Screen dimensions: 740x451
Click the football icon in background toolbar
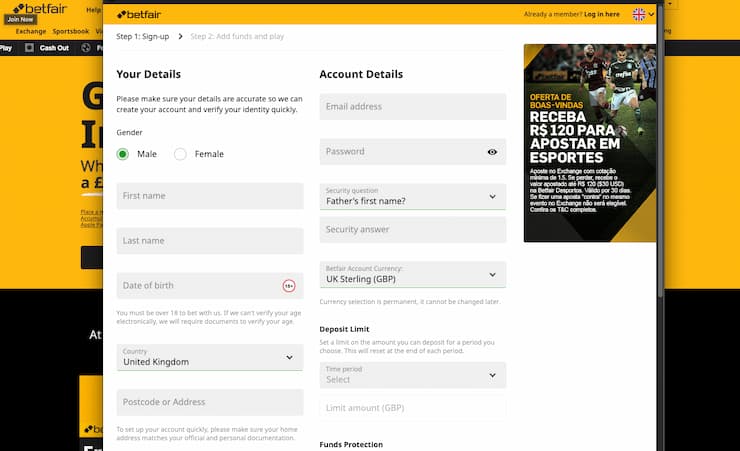point(86,48)
